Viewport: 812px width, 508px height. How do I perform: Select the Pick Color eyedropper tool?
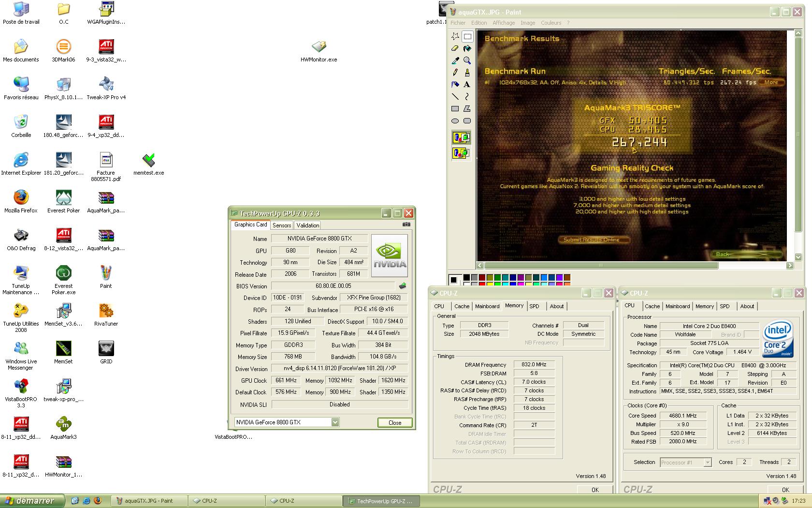click(x=455, y=60)
